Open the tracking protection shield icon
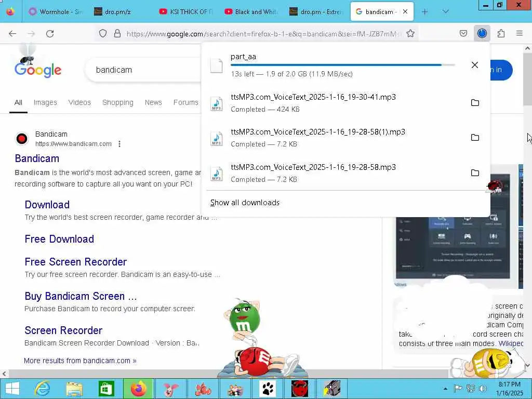 click(103, 33)
